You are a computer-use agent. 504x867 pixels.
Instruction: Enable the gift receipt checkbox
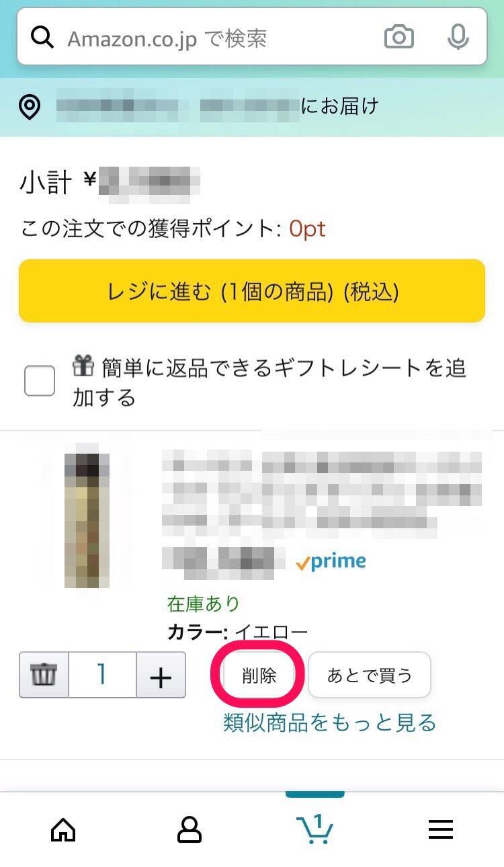[x=40, y=382]
